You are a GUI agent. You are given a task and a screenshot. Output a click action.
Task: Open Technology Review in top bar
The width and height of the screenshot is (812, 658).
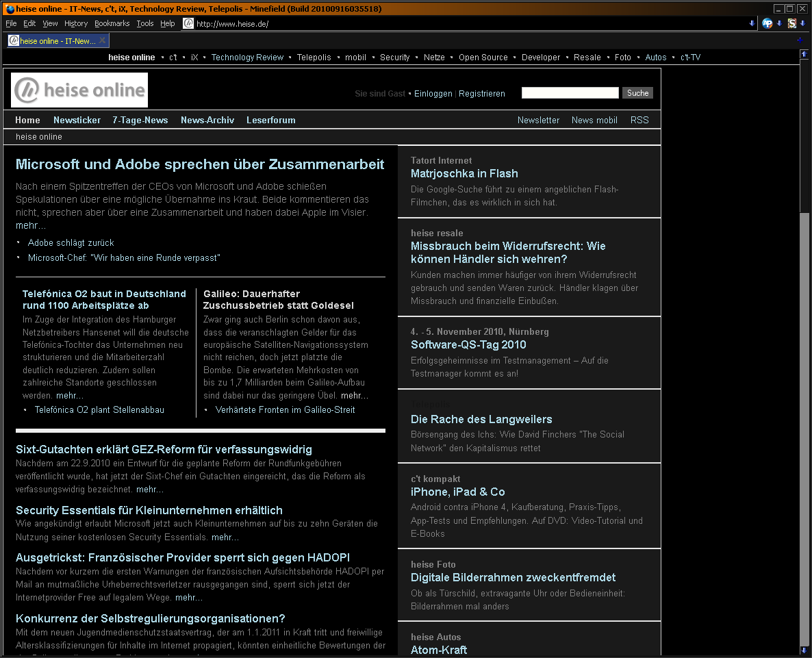[247, 58]
